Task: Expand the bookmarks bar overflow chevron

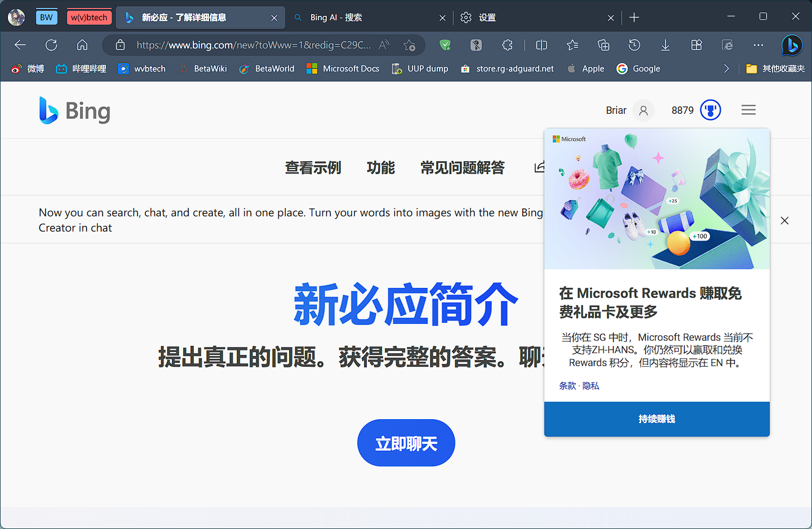Action: pos(726,69)
